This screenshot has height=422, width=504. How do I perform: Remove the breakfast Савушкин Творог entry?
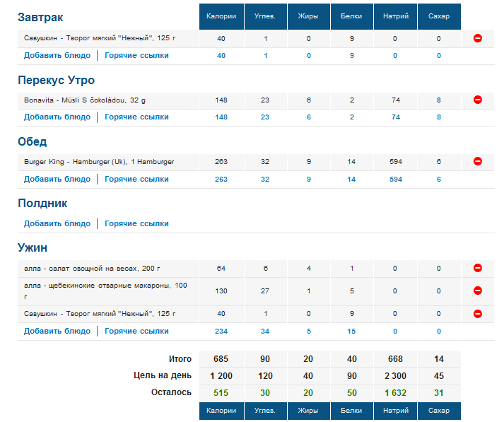(477, 38)
